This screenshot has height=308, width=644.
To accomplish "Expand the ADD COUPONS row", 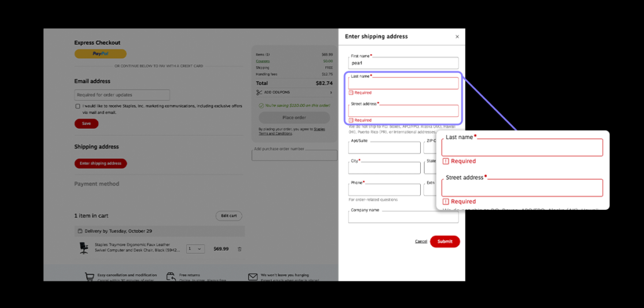I will [x=294, y=92].
